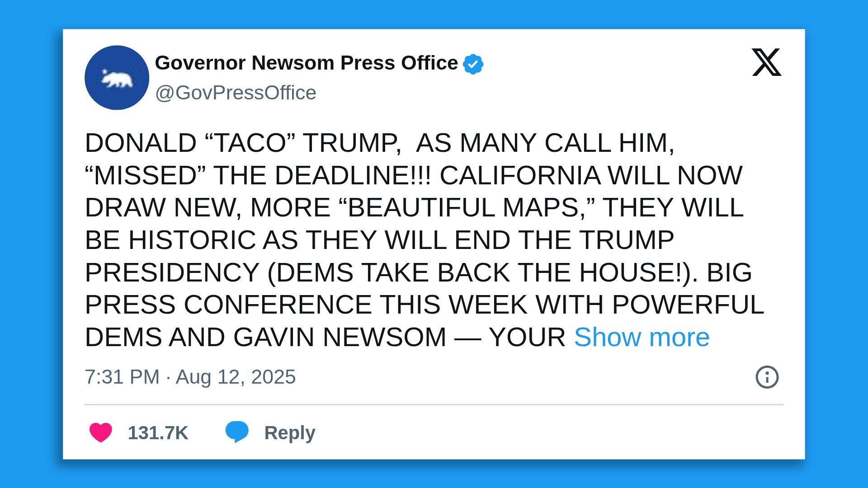This screenshot has width=868, height=488.
Task: Open the 7:31 PM timestamp link
Action: 122,377
